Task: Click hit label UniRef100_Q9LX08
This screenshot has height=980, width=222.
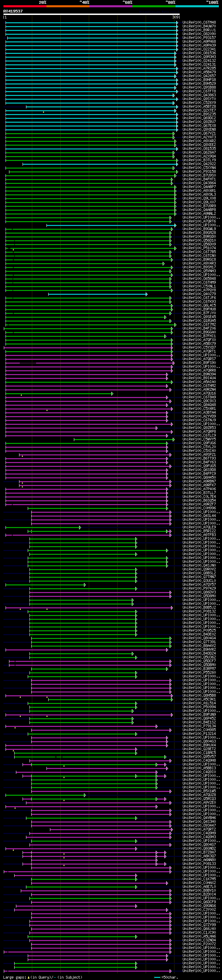Action: tap(199, 198)
